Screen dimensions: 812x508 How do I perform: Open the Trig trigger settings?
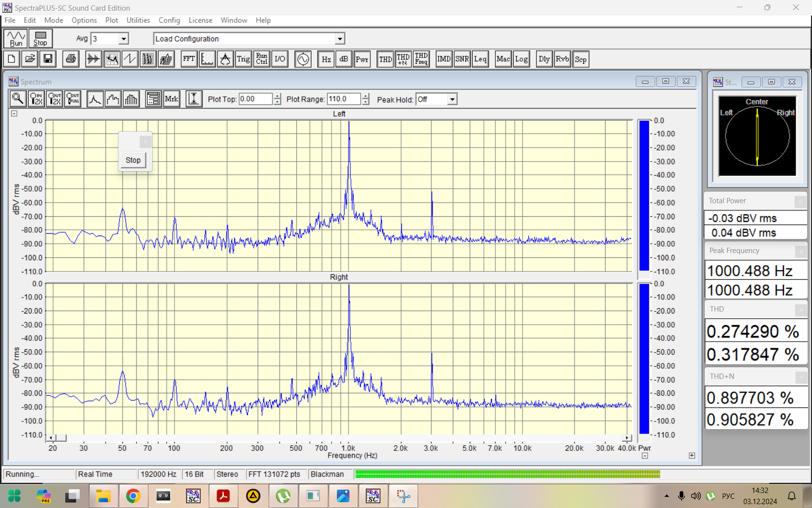(x=243, y=60)
